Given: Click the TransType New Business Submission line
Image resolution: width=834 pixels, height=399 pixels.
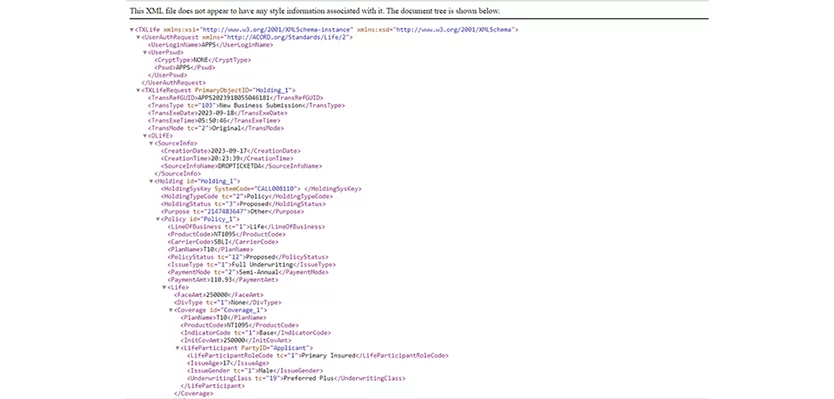Looking at the screenshot, I should pyautogui.click(x=246, y=105).
